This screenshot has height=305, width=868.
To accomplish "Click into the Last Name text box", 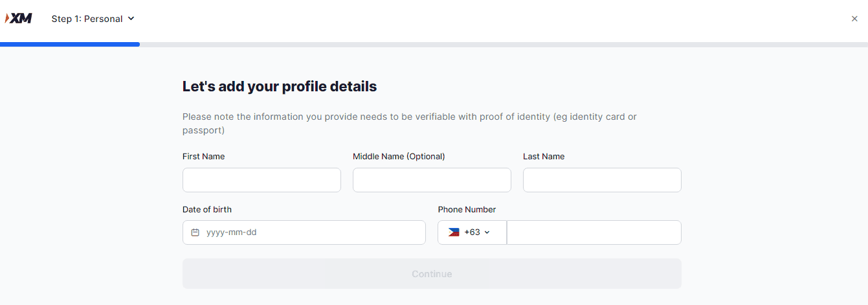I will pyautogui.click(x=602, y=180).
